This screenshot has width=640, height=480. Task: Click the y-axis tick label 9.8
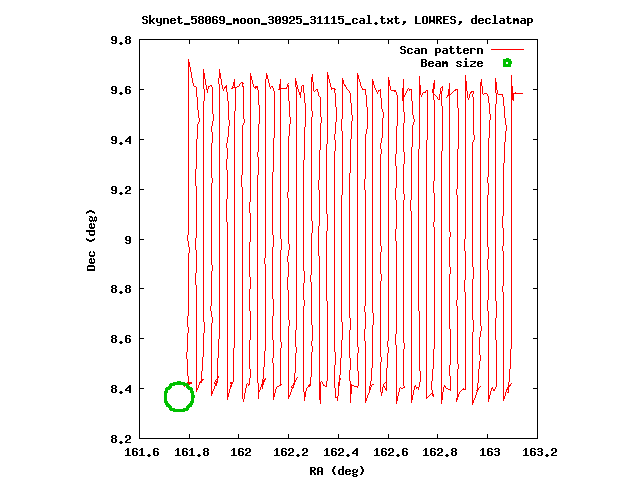pyautogui.click(x=121, y=40)
